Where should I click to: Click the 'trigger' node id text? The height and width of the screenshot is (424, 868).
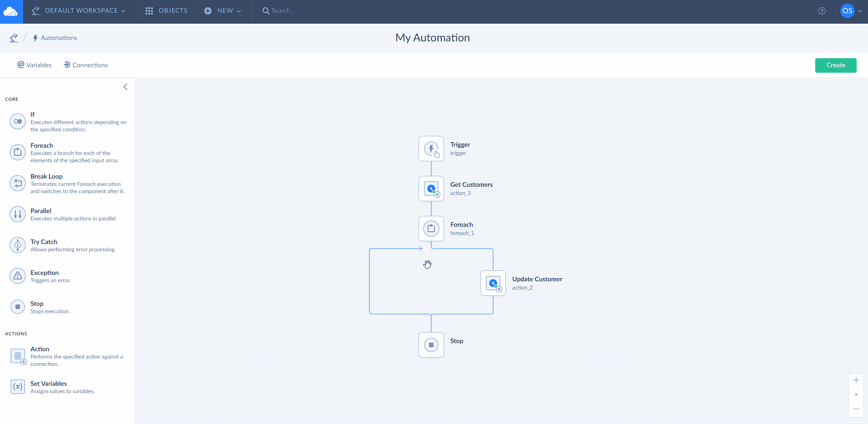click(458, 153)
